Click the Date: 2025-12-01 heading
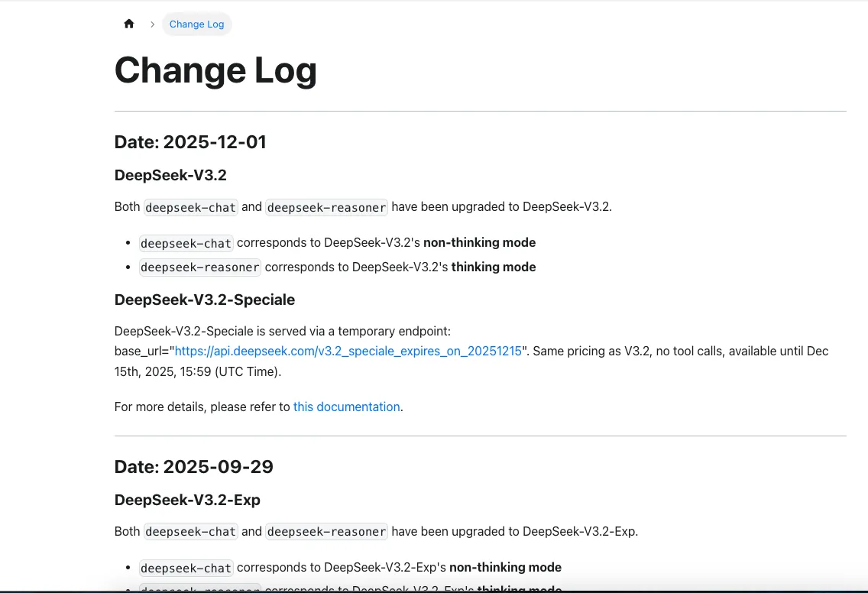The width and height of the screenshot is (868, 593). tap(190, 142)
